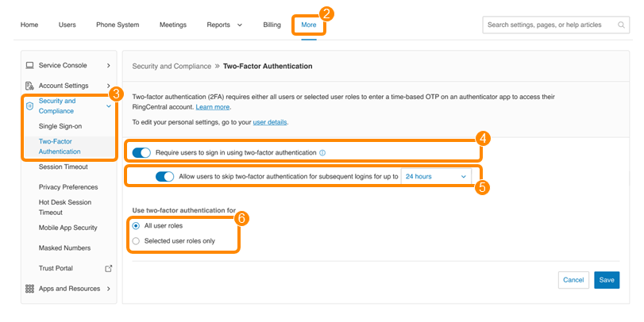Click the Apps and Resources grid icon
The height and width of the screenshot is (322, 644).
(29, 289)
